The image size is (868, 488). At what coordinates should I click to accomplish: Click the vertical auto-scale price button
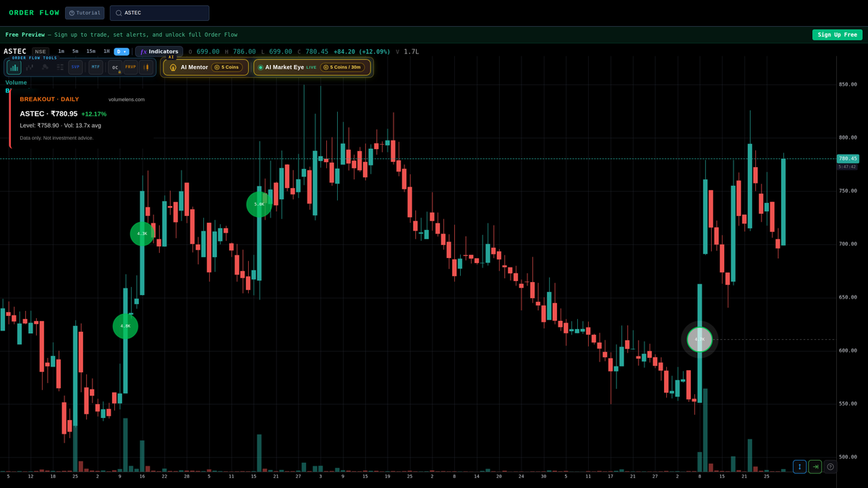799,466
